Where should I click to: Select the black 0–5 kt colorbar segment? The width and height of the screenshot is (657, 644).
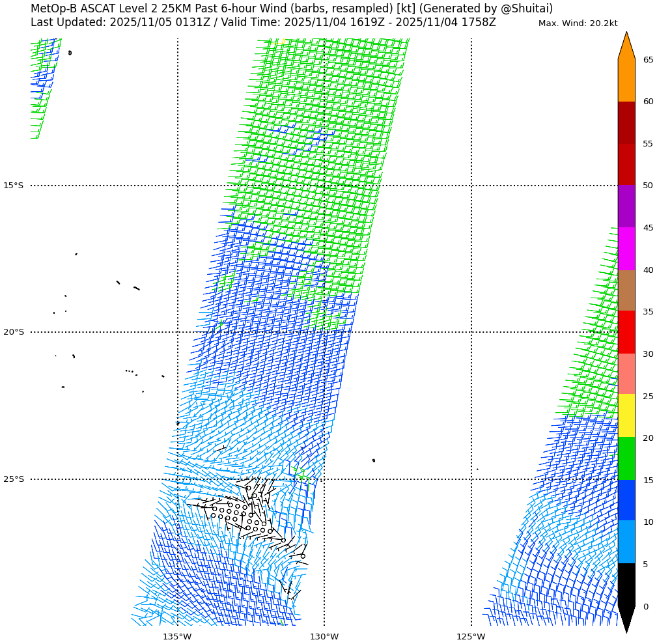(x=626, y=584)
